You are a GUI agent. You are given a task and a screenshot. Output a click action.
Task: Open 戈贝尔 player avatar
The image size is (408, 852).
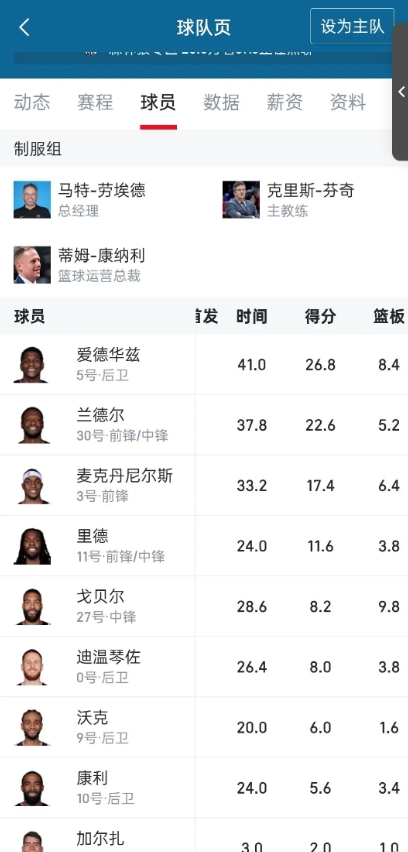32,606
